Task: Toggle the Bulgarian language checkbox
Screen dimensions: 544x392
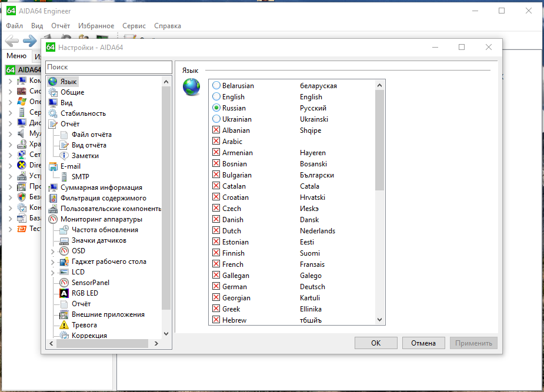Action: [216, 175]
